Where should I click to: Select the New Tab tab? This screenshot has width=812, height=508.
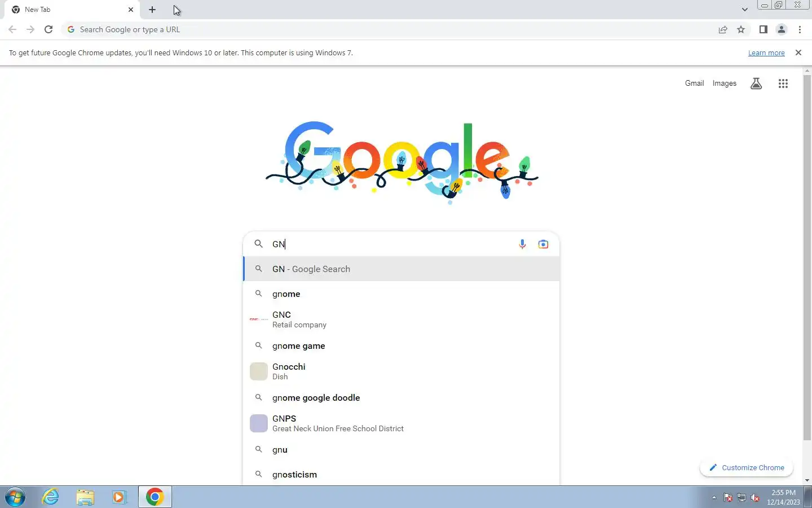pos(72,10)
